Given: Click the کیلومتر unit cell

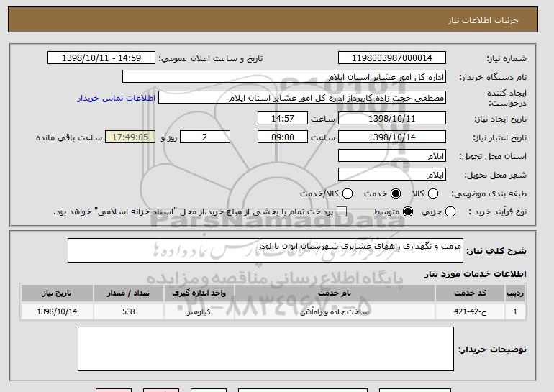Looking at the screenshot, I should point(199,311).
